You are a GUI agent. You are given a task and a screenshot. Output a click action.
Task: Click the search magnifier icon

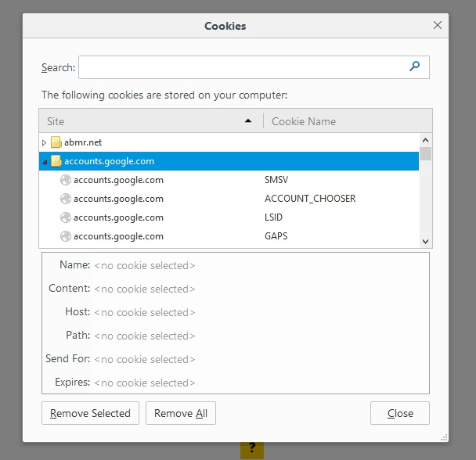click(415, 67)
